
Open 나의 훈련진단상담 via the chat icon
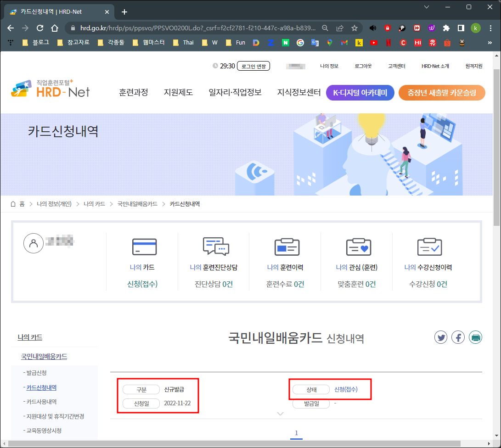tap(216, 246)
